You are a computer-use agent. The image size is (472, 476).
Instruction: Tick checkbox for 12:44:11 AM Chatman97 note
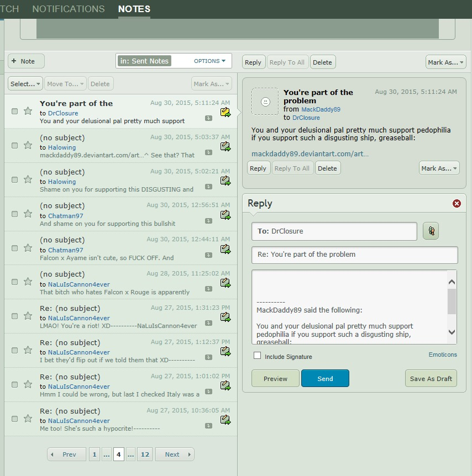[14, 248]
